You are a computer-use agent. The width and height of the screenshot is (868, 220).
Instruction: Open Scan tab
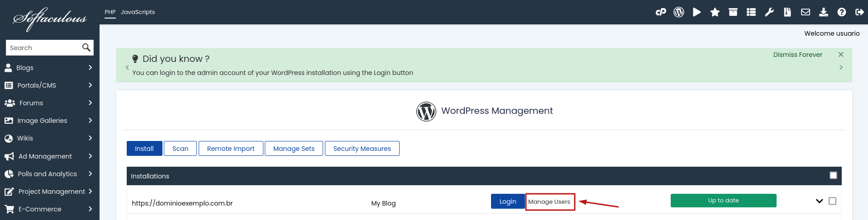(180, 149)
